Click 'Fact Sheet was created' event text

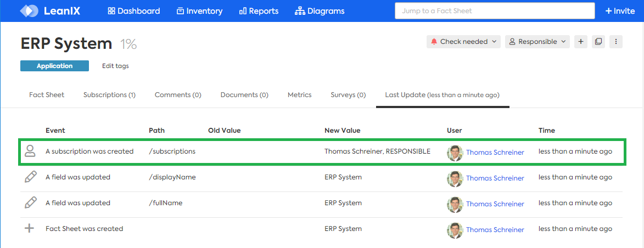tap(84, 229)
